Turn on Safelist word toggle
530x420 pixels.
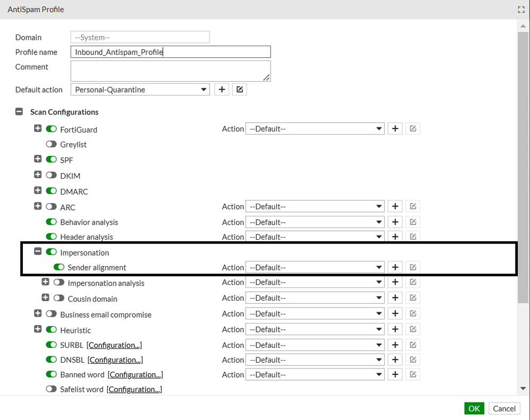51,389
